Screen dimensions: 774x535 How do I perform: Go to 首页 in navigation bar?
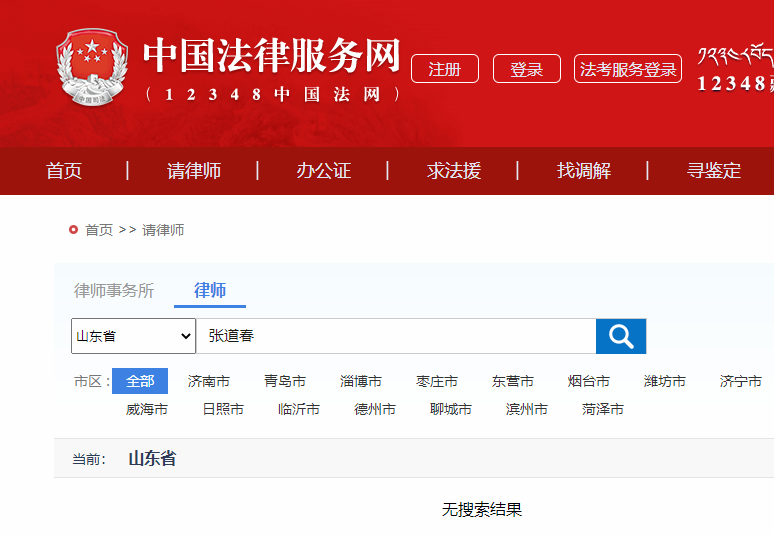click(64, 171)
